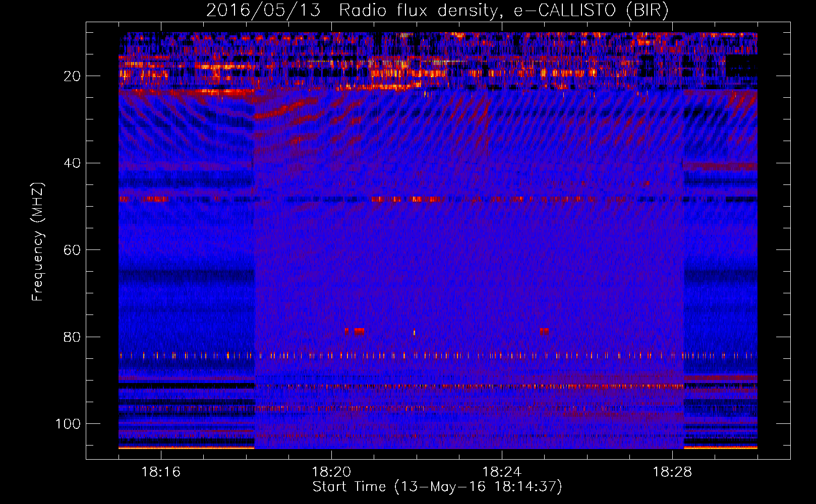This screenshot has height=504, width=816.
Task: Click the 'Start Time (13-May-16 18:14:37)' label
Action: [437, 487]
